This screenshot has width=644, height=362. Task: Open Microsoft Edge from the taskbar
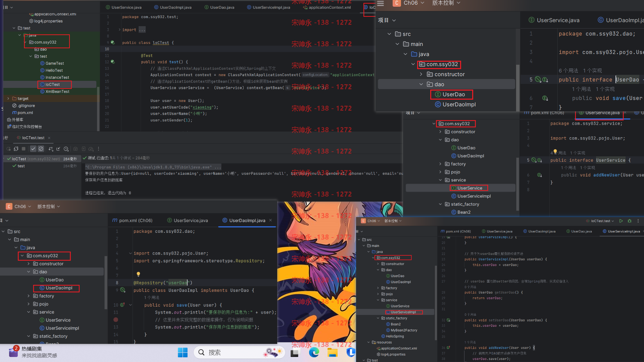point(314,352)
